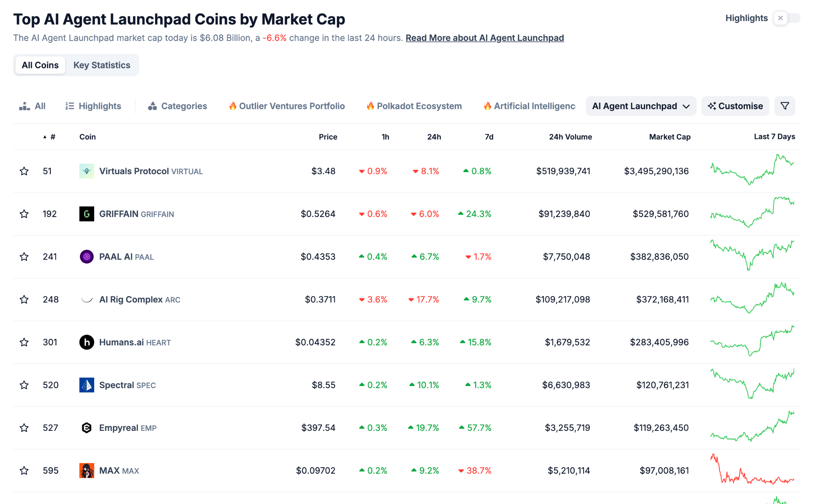This screenshot has width=814, height=504.
Task: Sort by 24h change column
Action: pos(434,137)
